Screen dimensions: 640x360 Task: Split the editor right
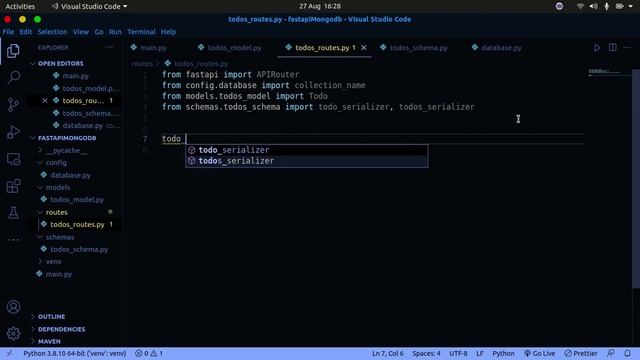[x=612, y=47]
